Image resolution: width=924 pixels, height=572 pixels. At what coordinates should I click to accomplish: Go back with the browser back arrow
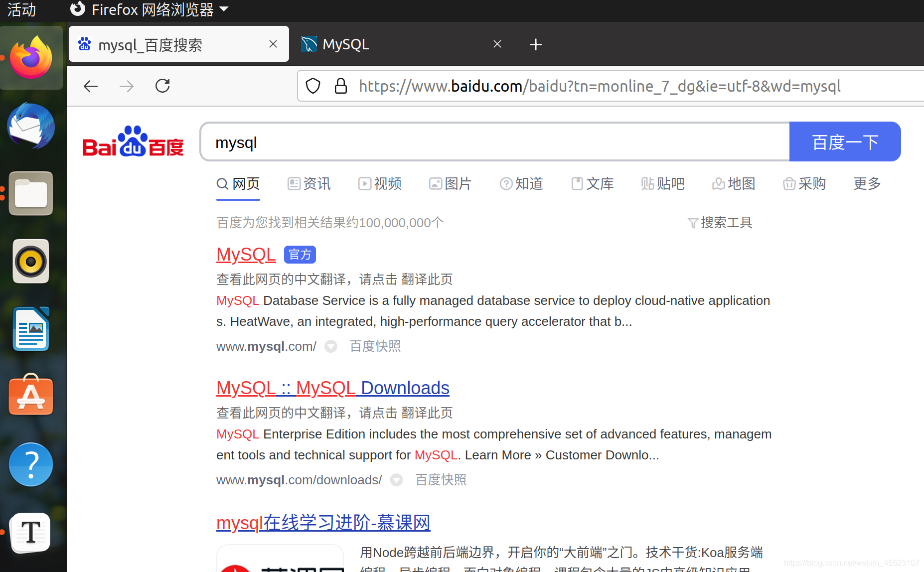tap(90, 86)
